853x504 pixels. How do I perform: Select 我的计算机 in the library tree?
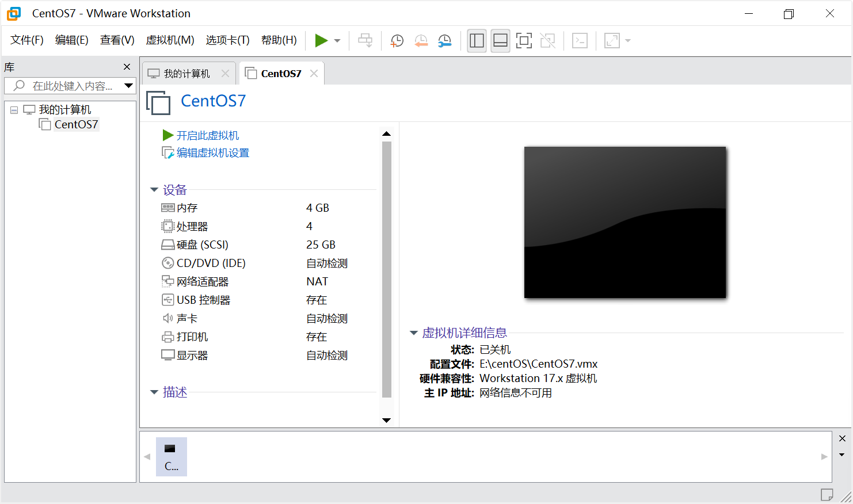pos(65,109)
